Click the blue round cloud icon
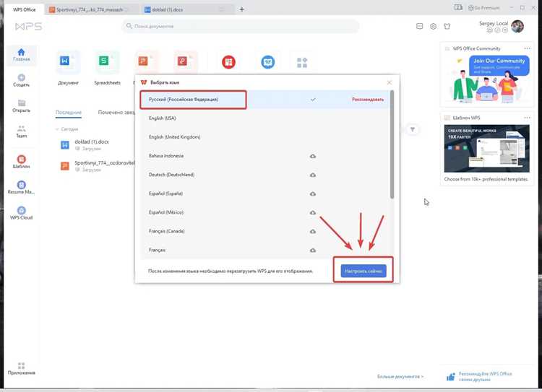542x392 pixels. coord(268,62)
